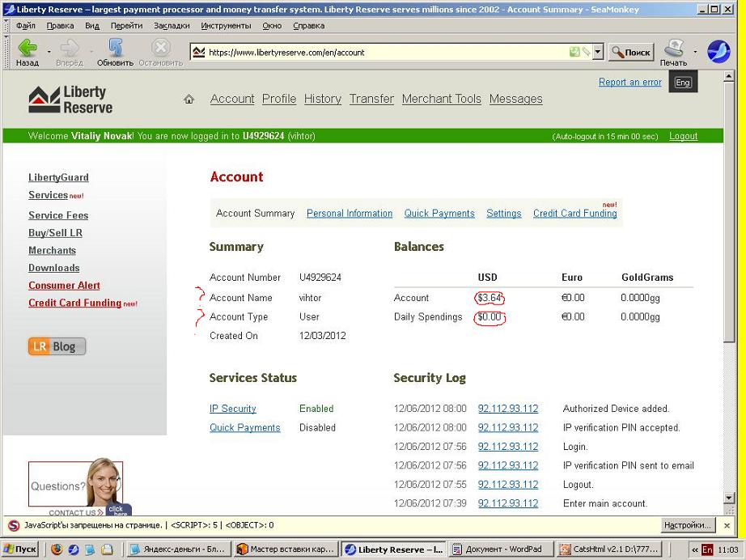This screenshot has width=746, height=560.
Task: Open the Print options dropdown arrow
Action: (x=695, y=51)
